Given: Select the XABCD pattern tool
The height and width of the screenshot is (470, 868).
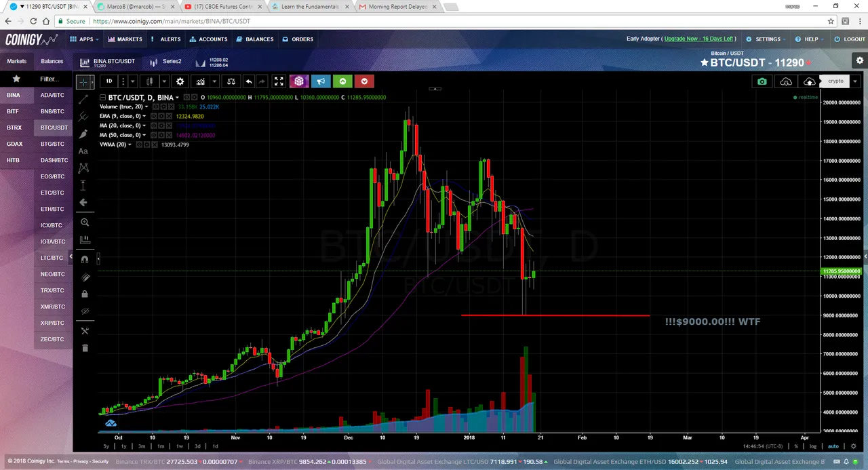Looking at the screenshot, I should point(83,168).
